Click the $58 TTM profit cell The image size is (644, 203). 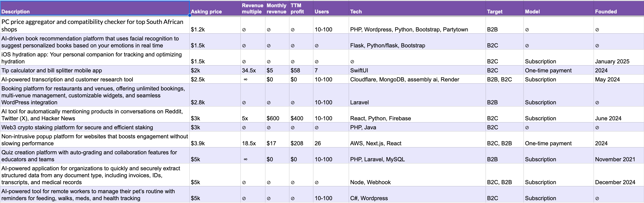(x=301, y=70)
